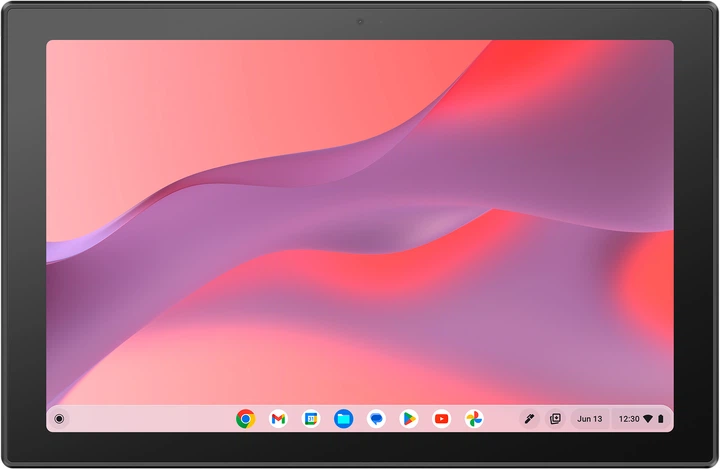
Task: Open the calendar via Jun 13 date
Action: coord(590,419)
